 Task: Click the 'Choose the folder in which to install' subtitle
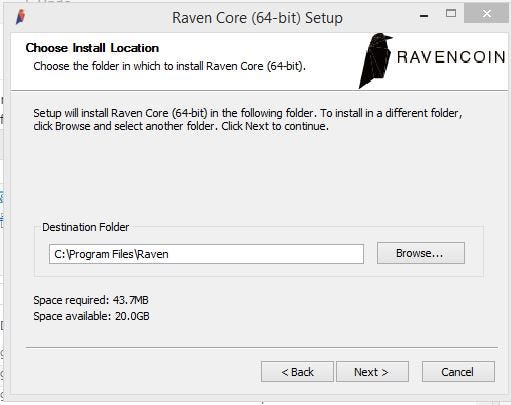pos(169,66)
